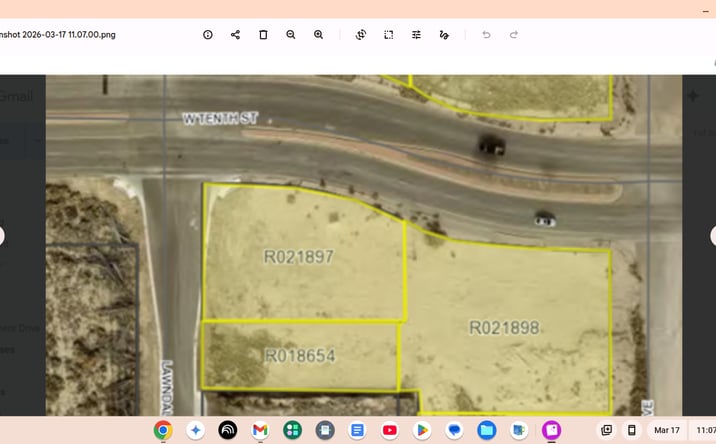Image resolution: width=716 pixels, height=444 pixels.
Task: Open the blue-green documents app on the shelf
Action: click(519, 430)
